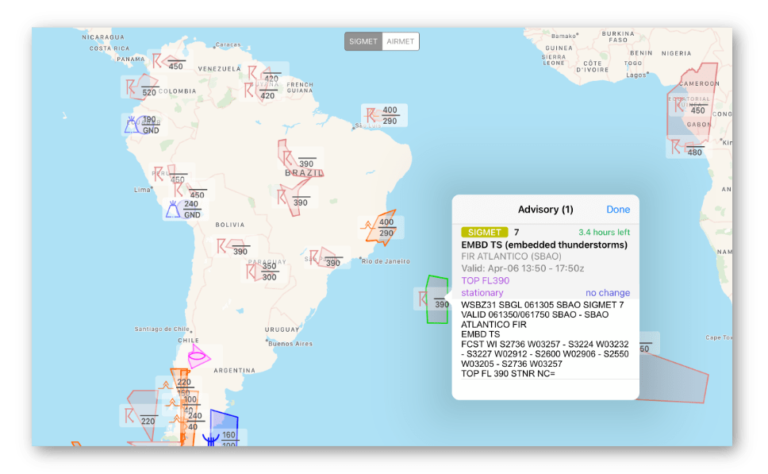
Task: Click the raw SIGMET text WSBZ31 block
Action: (x=544, y=338)
